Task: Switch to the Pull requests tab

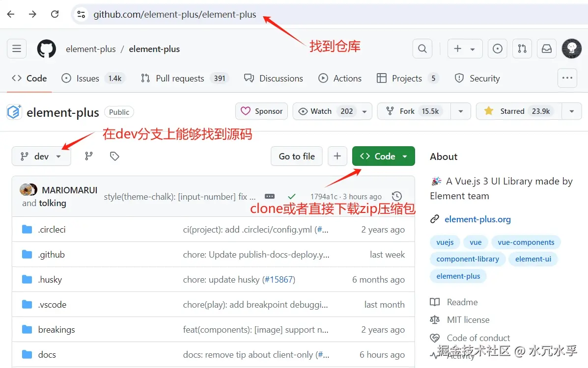Action: coord(185,79)
